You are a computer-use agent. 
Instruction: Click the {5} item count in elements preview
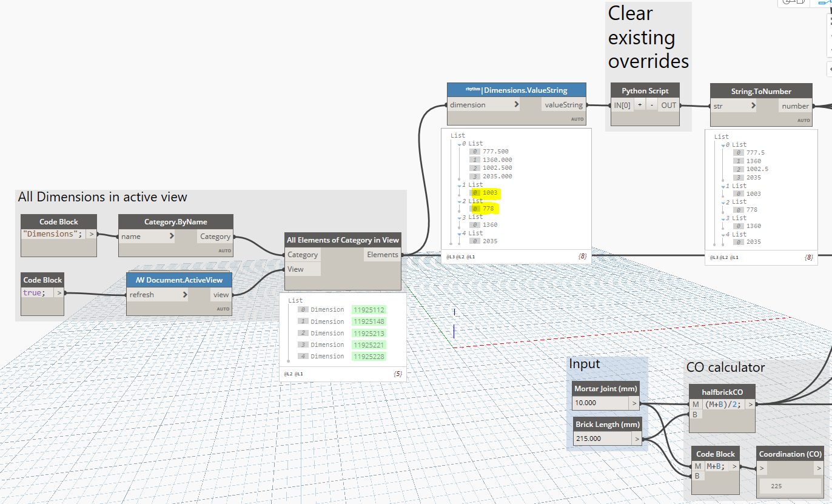(x=398, y=374)
